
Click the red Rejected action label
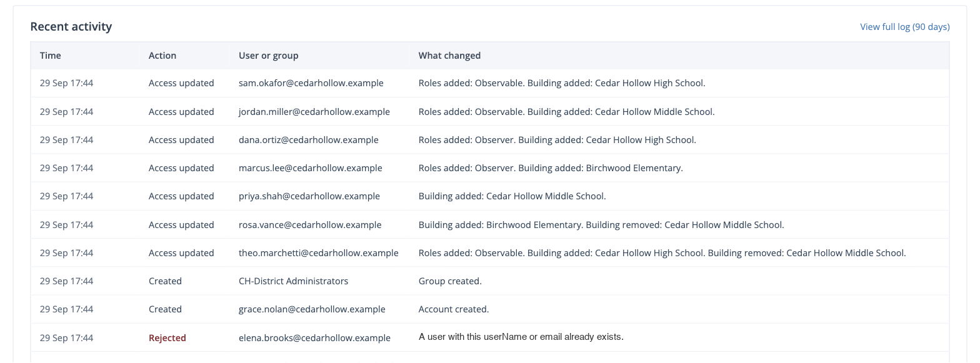[x=167, y=338]
